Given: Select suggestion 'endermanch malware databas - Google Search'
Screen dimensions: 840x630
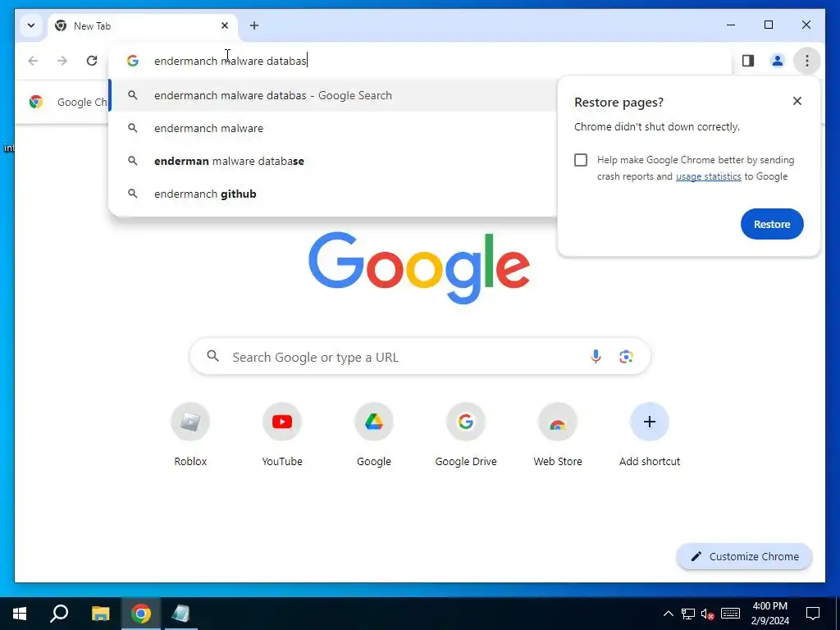Looking at the screenshot, I should coord(332,95).
